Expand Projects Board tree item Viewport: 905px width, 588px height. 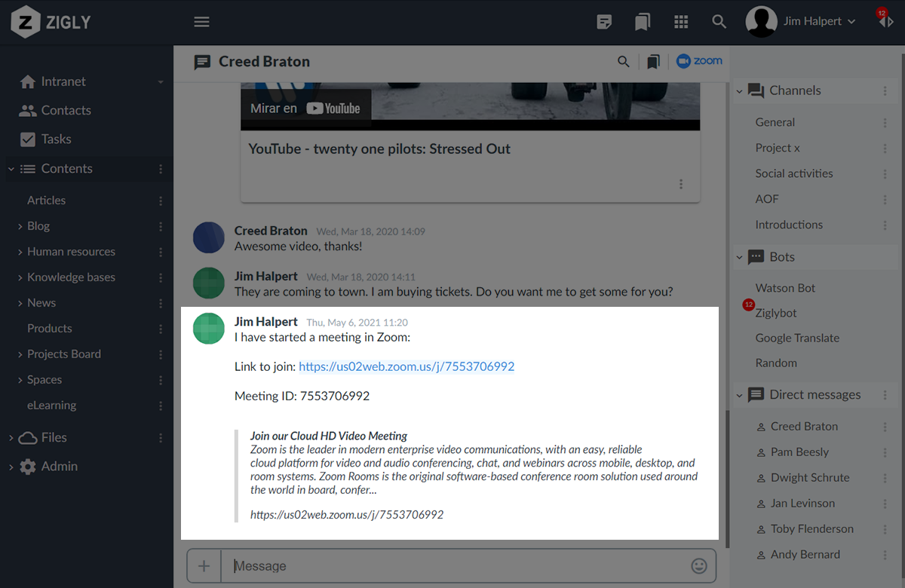click(x=20, y=354)
